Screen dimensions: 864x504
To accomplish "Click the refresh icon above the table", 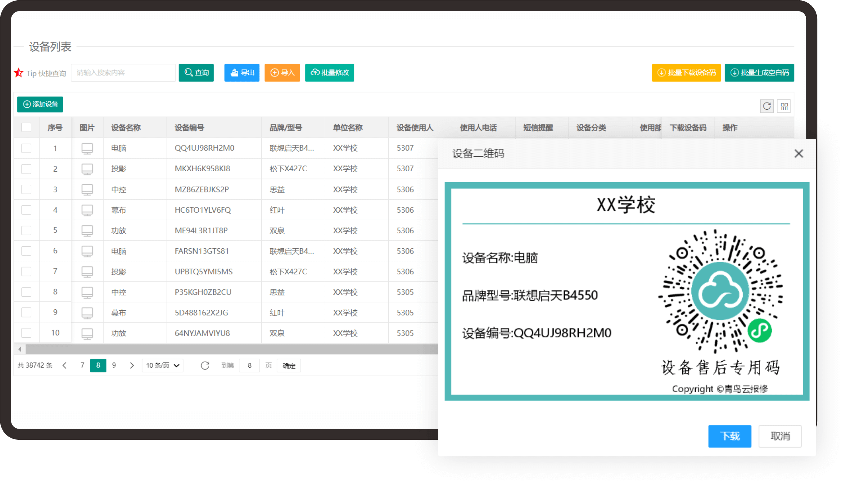I will 767,106.
